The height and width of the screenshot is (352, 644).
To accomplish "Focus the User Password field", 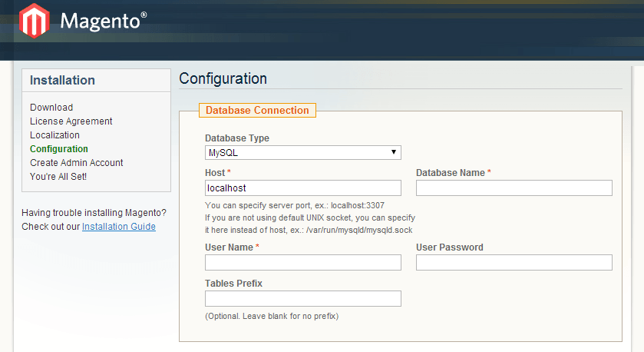I will pyautogui.click(x=514, y=263).
